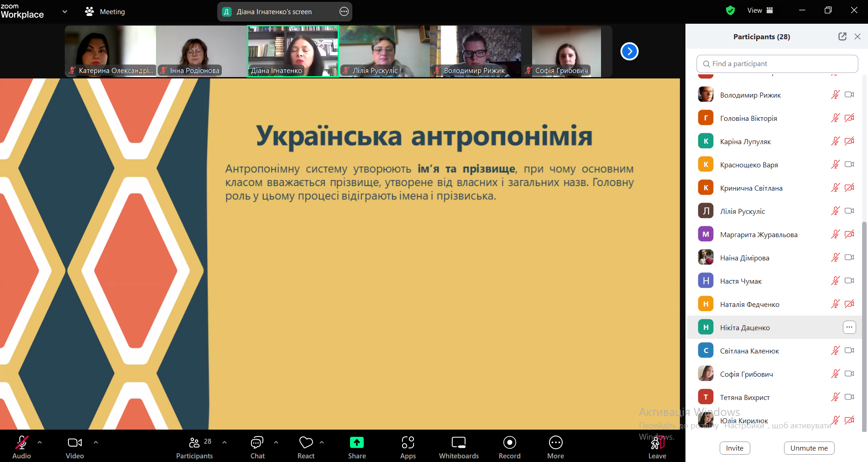
Task: Toggle mute on the Audio button
Action: (x=21, y=443)
